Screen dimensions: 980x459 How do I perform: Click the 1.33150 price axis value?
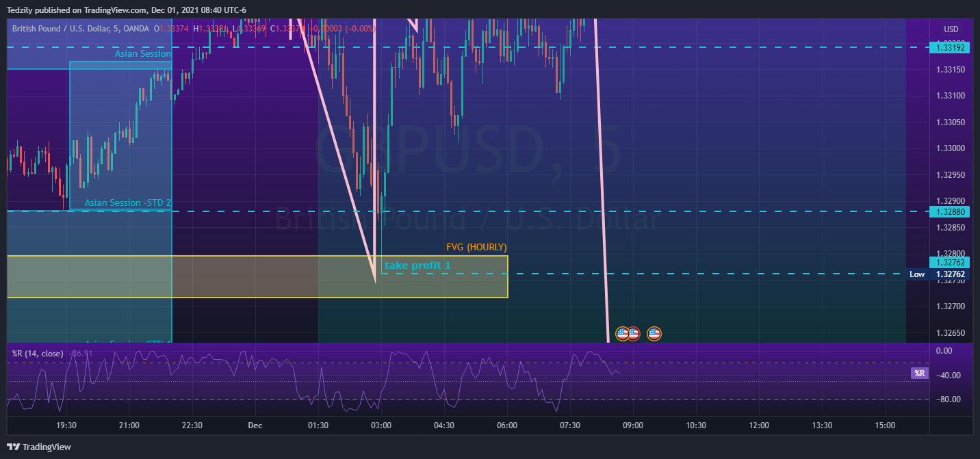tap(951, 70)
